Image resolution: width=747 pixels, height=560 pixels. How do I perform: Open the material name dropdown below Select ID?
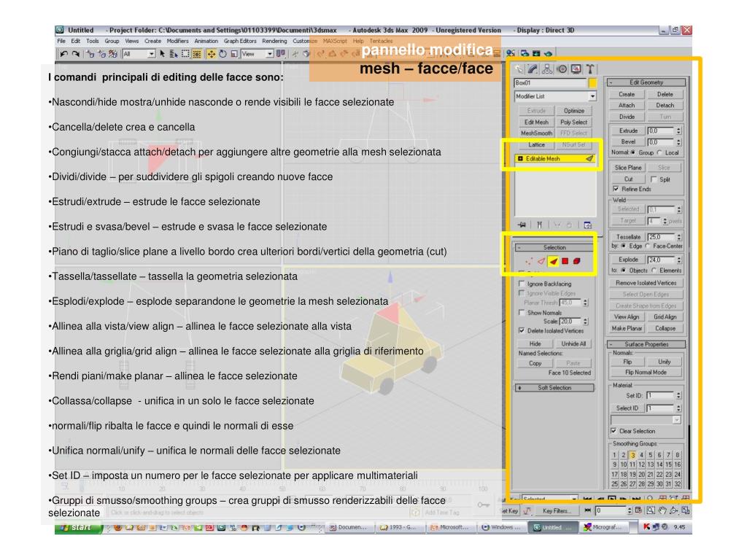point(676,419)
